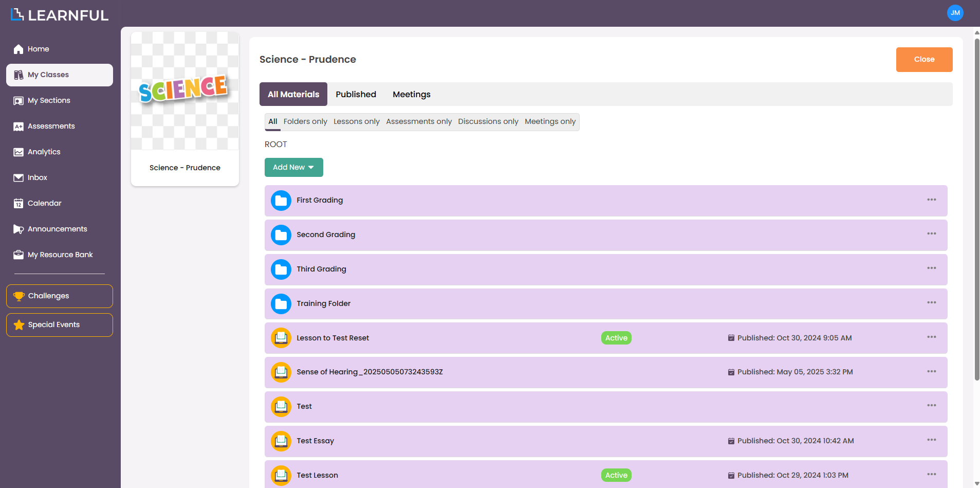Viewport: 980px width, 488px height.
Task: Open the Training Folder link
Action: [x=323, y=304]
